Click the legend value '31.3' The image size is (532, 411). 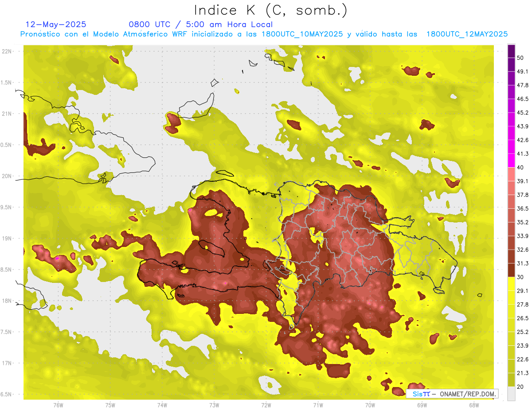click(522, 263)
